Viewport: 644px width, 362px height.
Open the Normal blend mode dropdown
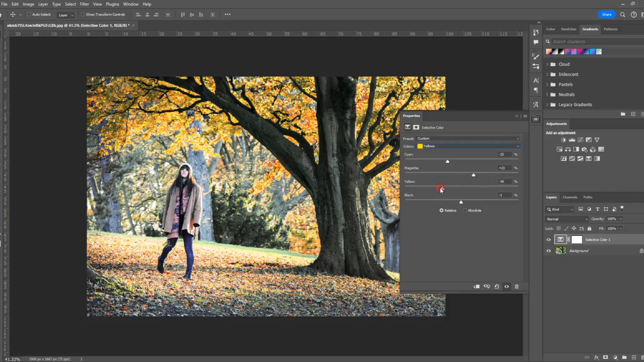[x=567, y=219]
